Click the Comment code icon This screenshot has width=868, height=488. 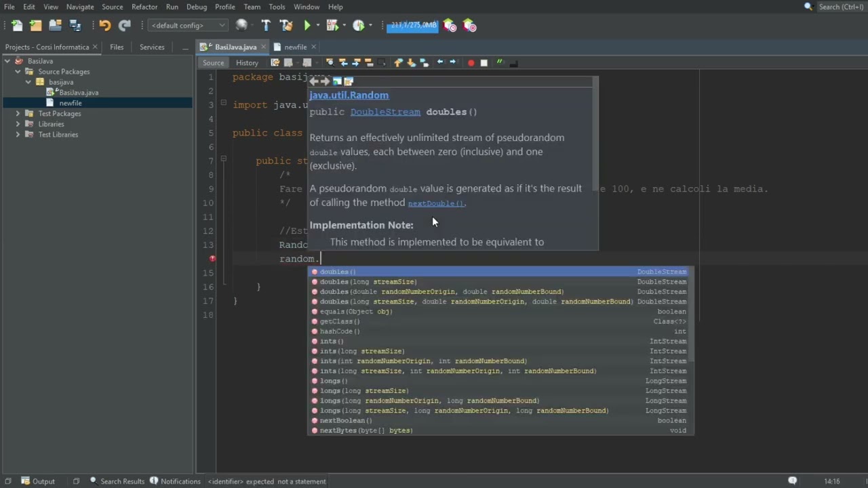500,63
